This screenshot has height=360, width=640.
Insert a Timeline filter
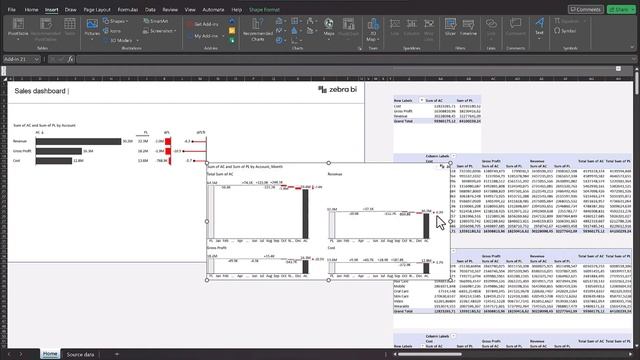(468, 27)
